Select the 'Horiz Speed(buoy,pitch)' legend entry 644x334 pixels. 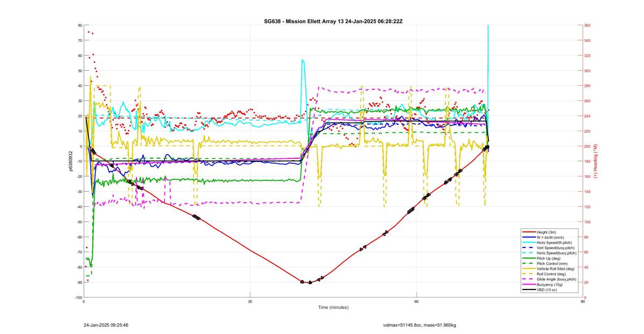tap(548, 253)
